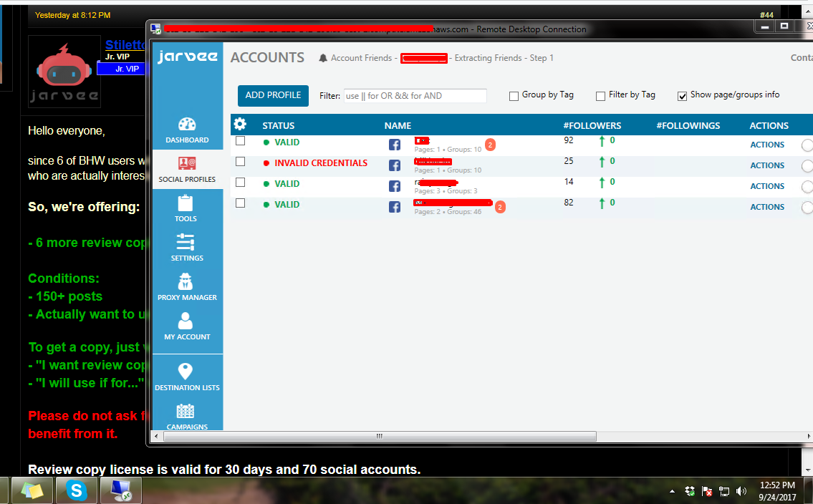
Task: Click Action Center flag in system tray
Action: pos(707,491)
